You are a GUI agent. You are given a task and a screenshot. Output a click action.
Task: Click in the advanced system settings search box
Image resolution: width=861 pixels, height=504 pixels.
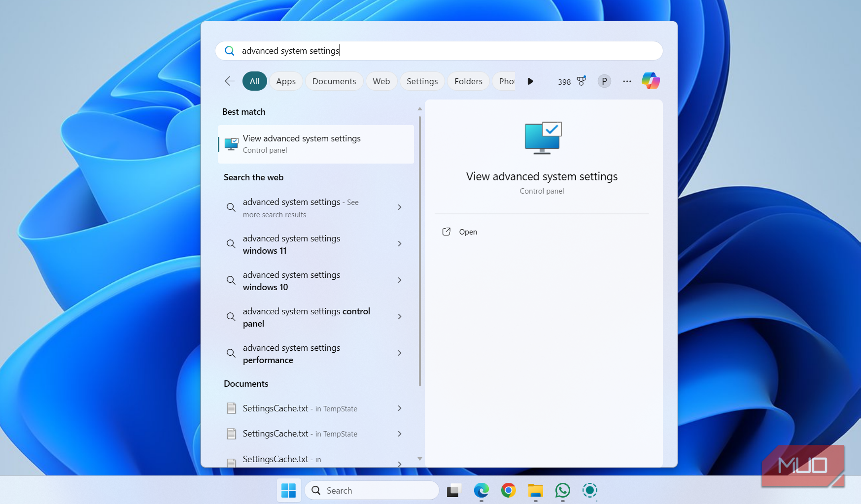(439, 51)
